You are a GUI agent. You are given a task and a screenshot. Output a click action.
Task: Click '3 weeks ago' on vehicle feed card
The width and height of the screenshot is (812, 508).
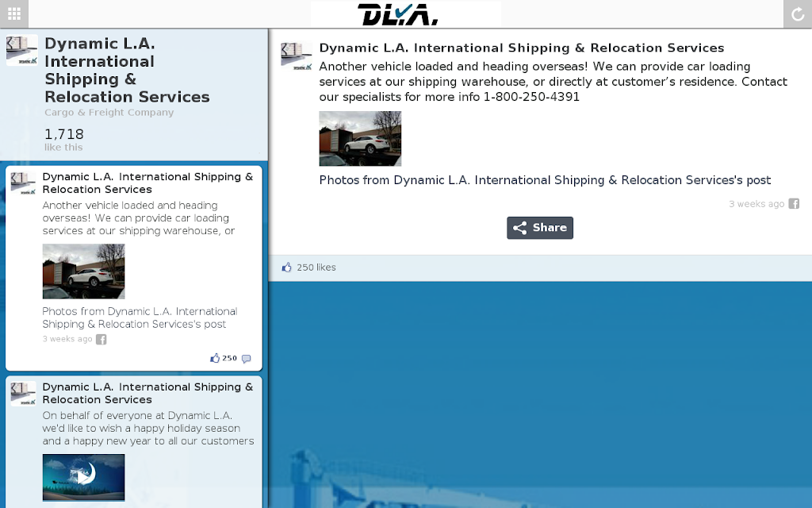coord(67,339)
